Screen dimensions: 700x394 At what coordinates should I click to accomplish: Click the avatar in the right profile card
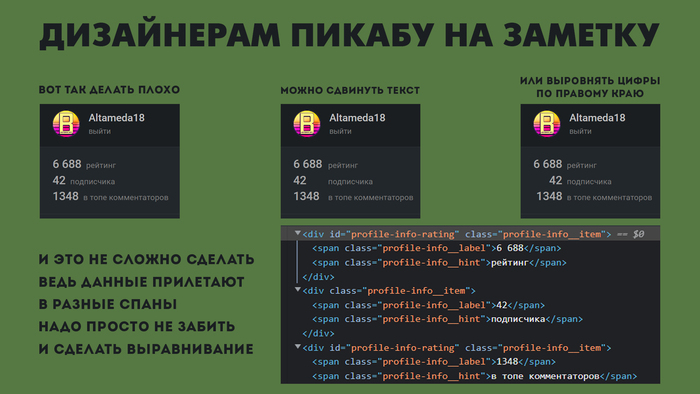click(547, 124)
